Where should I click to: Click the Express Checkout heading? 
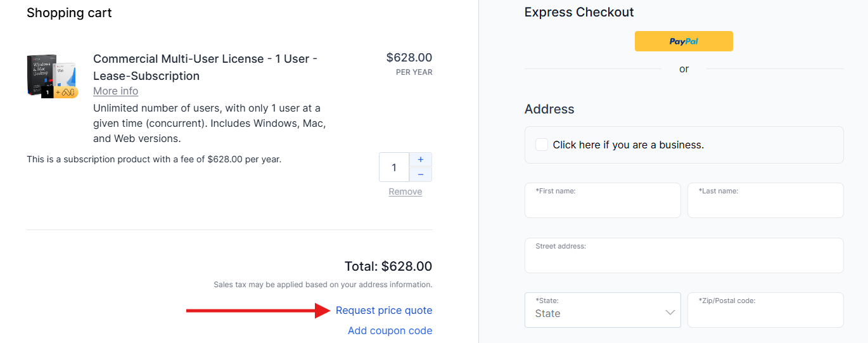pos(579,12)
